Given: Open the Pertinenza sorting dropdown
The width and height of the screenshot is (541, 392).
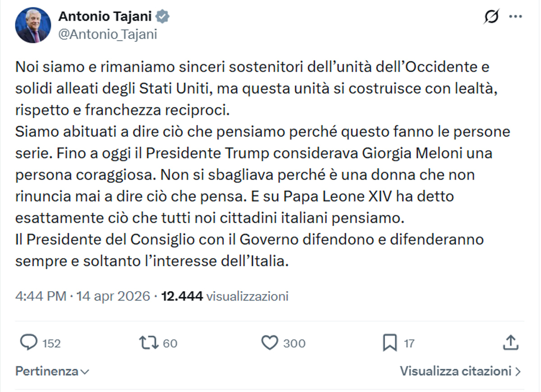Looking at the screenshot, I should coord(50,371).
